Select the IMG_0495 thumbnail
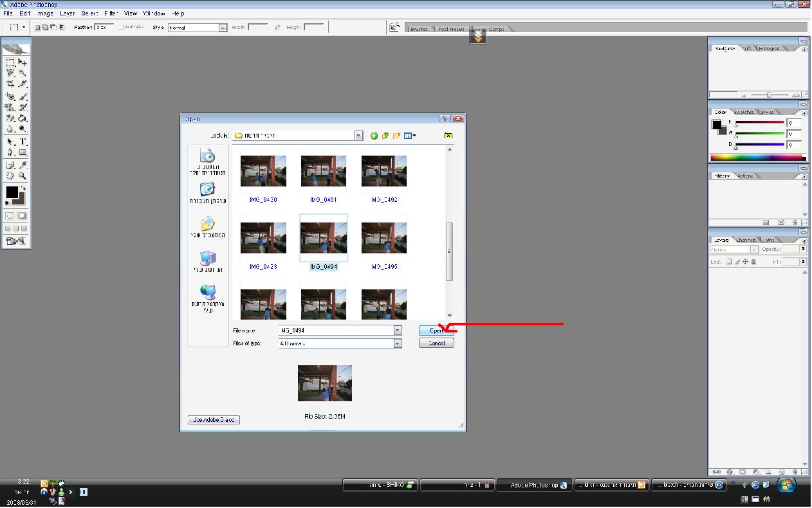812x508 pixels. point(384,239)
